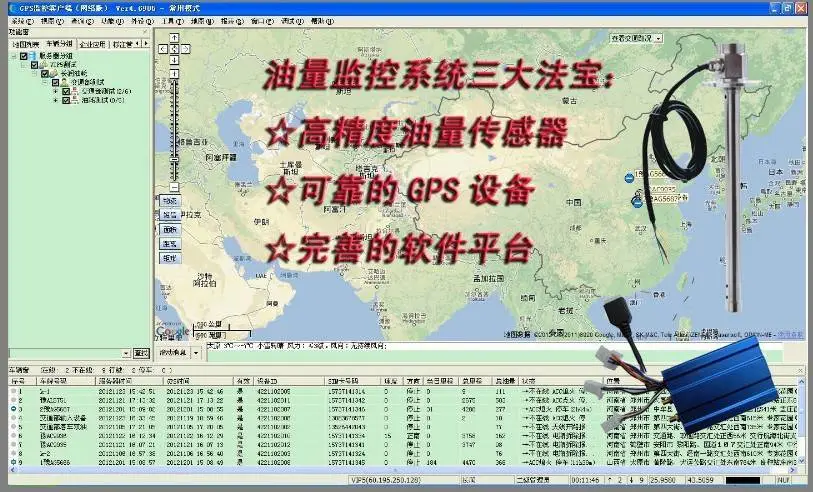Click blue status icon of table row 3

[x=13, y=409]
